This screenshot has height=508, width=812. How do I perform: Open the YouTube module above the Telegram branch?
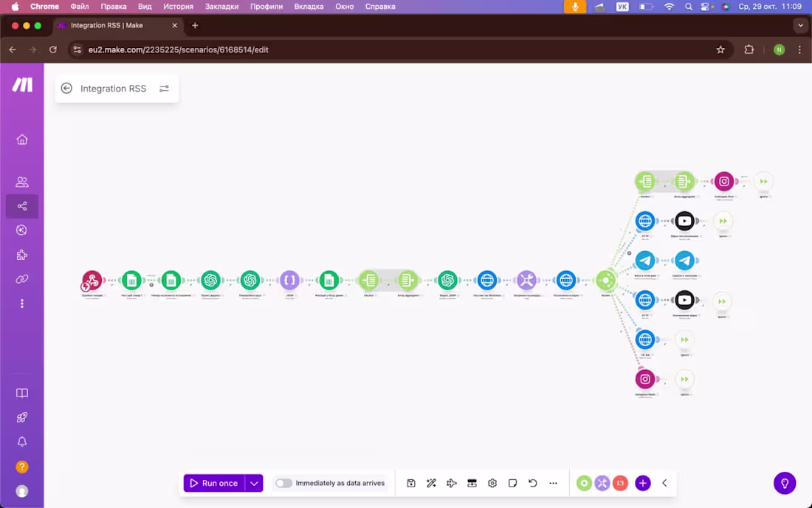pyautogui.click(x=684, y=221)
